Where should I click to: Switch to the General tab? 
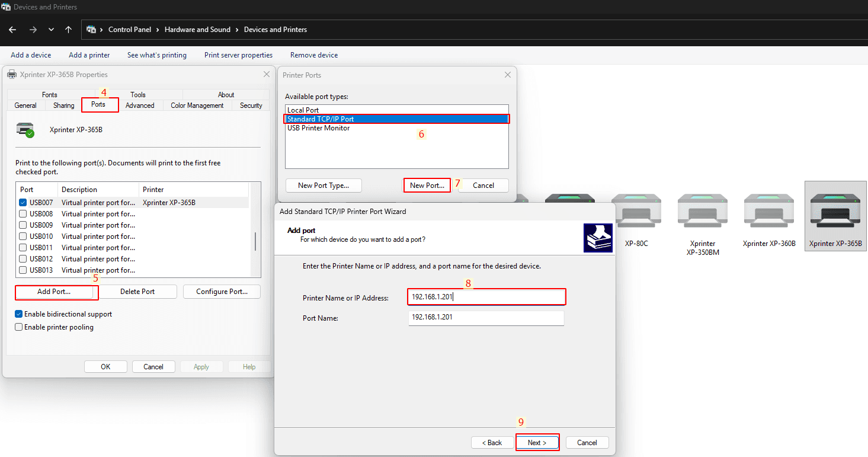pos(25,106)
